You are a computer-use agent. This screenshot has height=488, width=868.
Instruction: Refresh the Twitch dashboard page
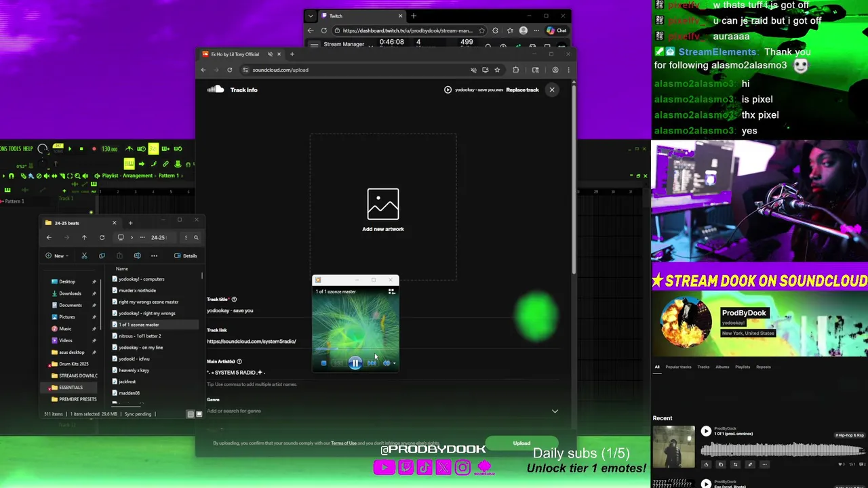coord(324,30)
